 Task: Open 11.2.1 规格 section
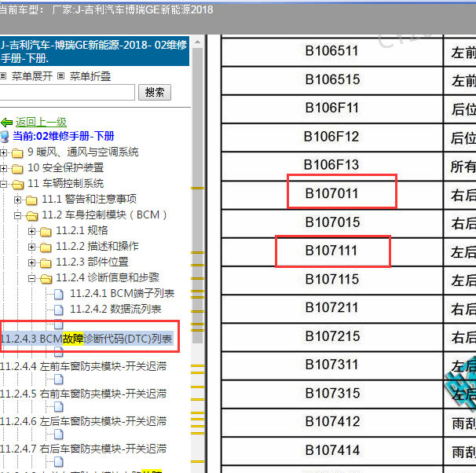point(82,231)
